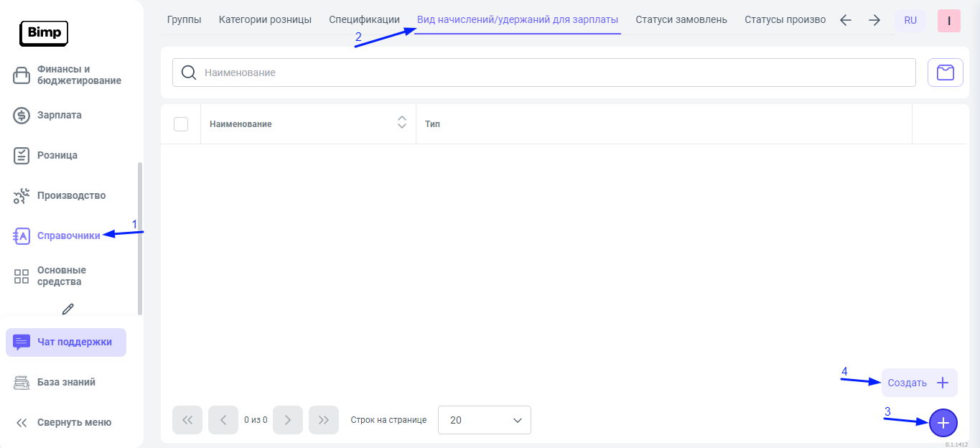
Task: Switch language using the RU selector
Action: pyautogui.click(x=910, y=21)
